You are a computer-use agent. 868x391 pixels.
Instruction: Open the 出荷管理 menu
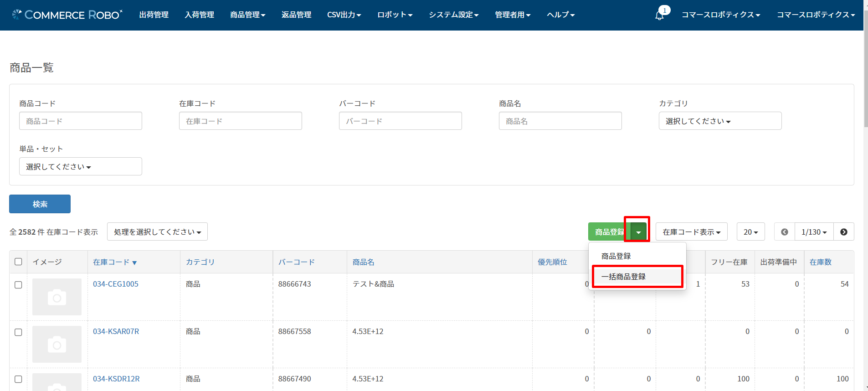(154, 15)
